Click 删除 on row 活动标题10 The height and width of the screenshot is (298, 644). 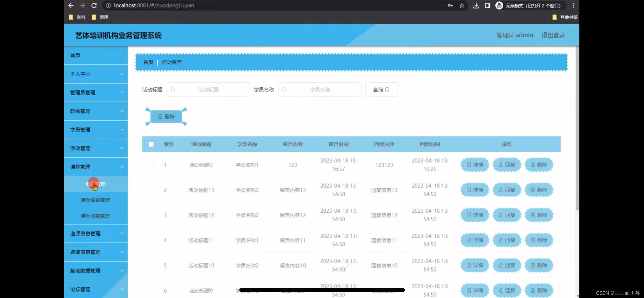point(539,265)
